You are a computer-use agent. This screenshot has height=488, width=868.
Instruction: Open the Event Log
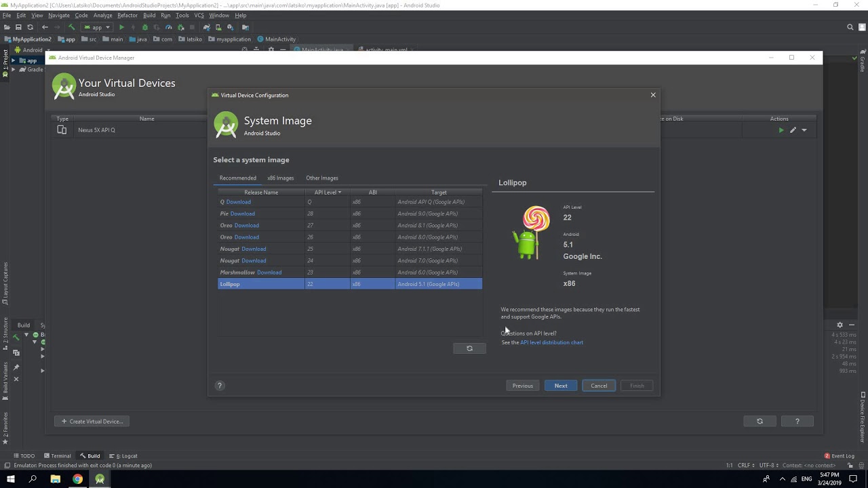[840, 456]
